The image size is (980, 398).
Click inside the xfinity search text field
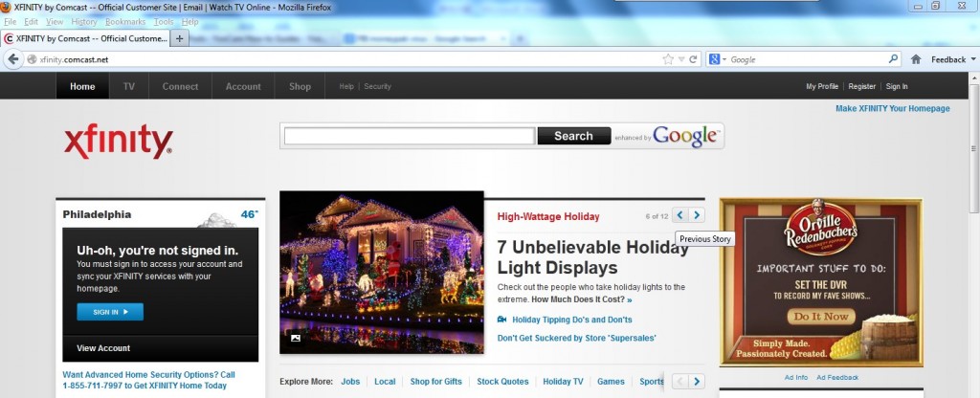410,136
